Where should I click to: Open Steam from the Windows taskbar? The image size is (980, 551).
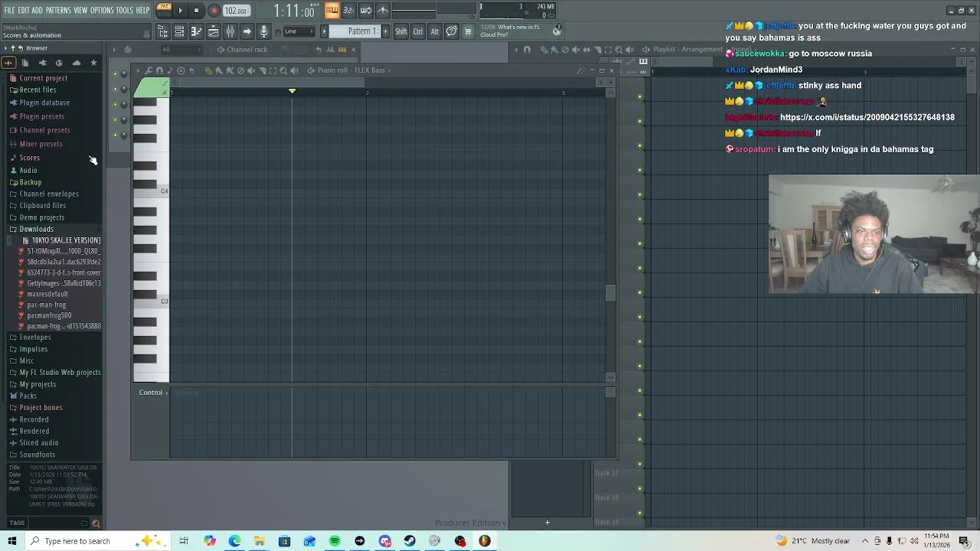pos(410,541)
